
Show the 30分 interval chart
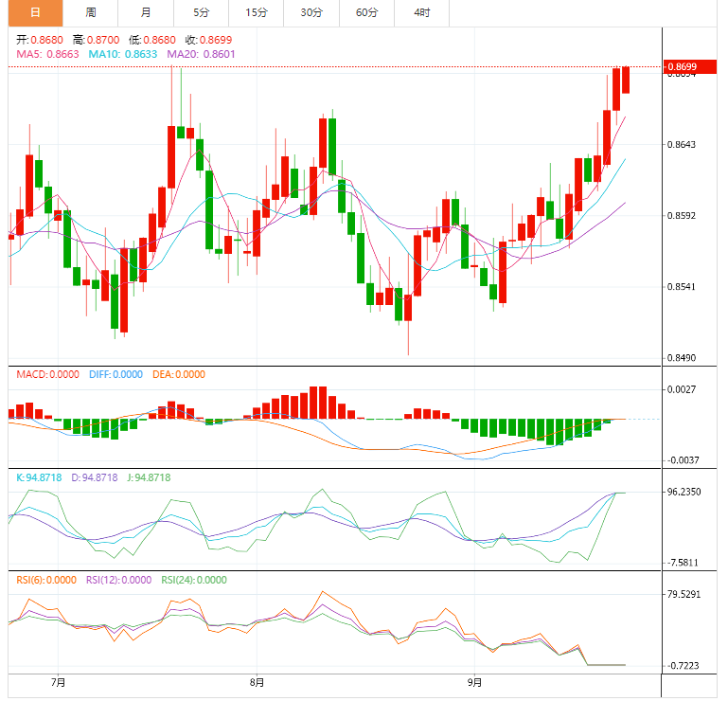coord(311,12)
